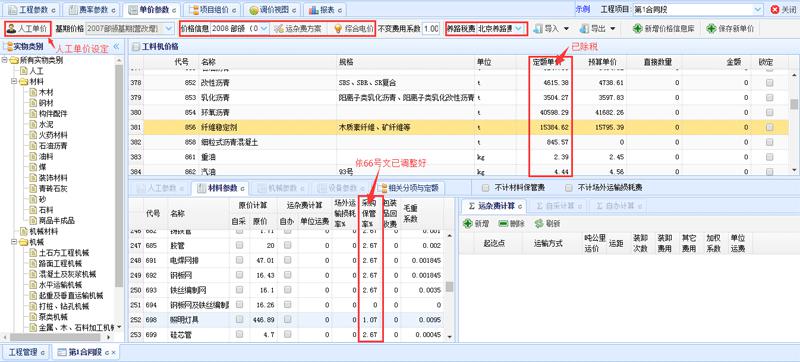
Task: Open the 养路税费 dropdown
Action: pos(518,29)
